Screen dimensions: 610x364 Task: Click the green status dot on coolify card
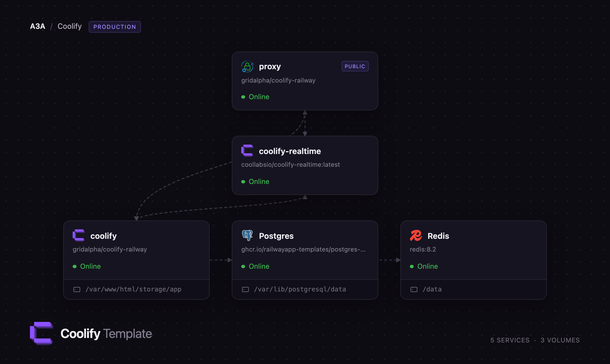(x=75, y=266)
